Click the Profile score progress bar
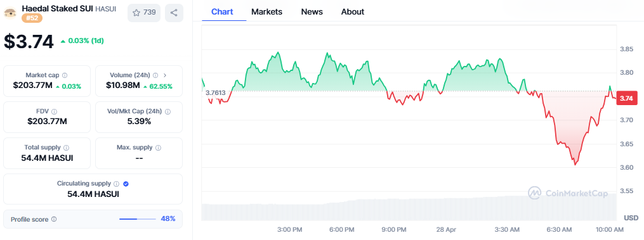 point(138,219)
